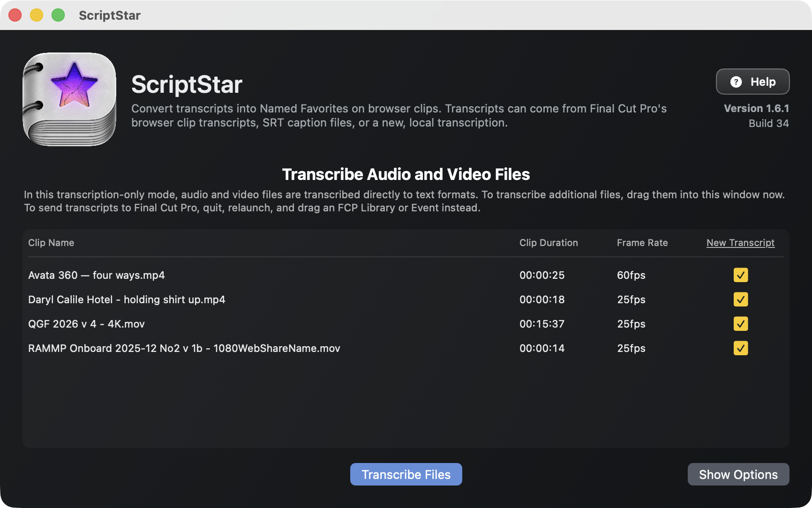Start transcription with Transcribe Files
Image resolution: width=812 pixels, height=508 pixels.
pos(406,474)
